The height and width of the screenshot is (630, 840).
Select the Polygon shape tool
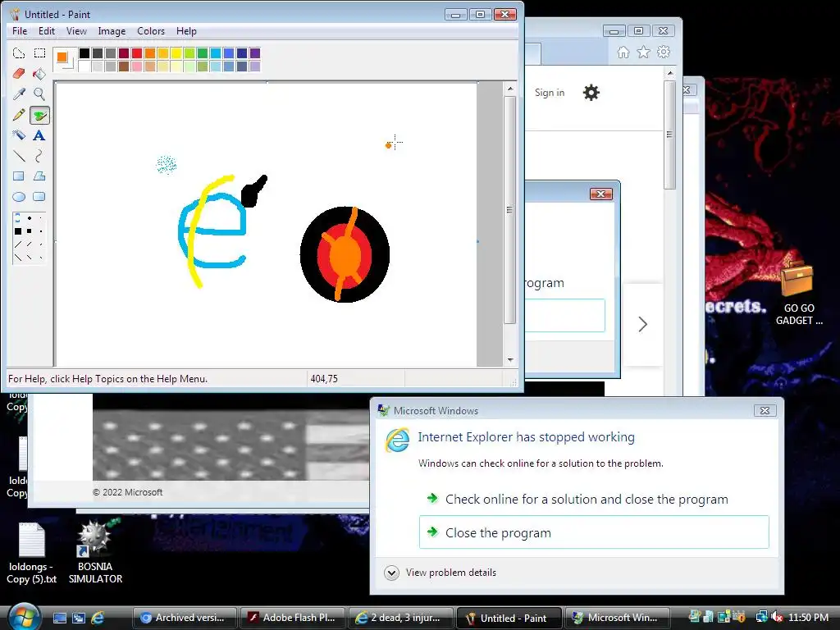(x=39, y=176)
